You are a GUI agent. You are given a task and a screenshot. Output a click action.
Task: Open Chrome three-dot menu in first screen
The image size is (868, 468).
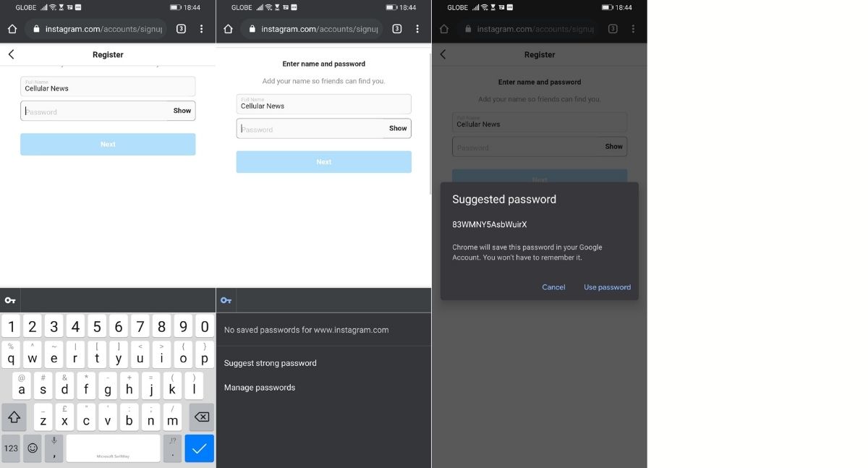pos(201,29)
